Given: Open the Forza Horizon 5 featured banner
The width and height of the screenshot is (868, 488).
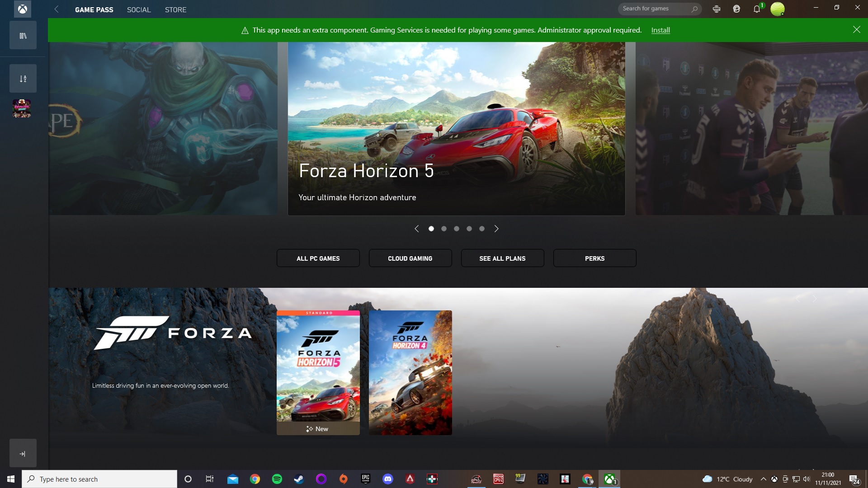Looking at the screenshot, I should tap(457, 128).
